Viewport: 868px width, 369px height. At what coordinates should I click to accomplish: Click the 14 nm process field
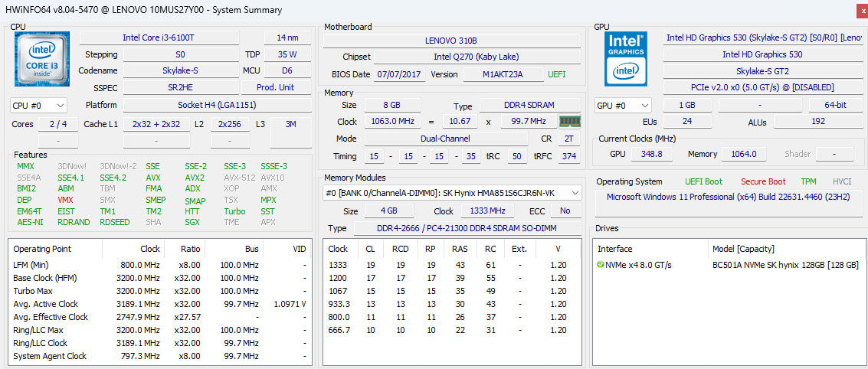pyautogui.click(x=287, y=38)
